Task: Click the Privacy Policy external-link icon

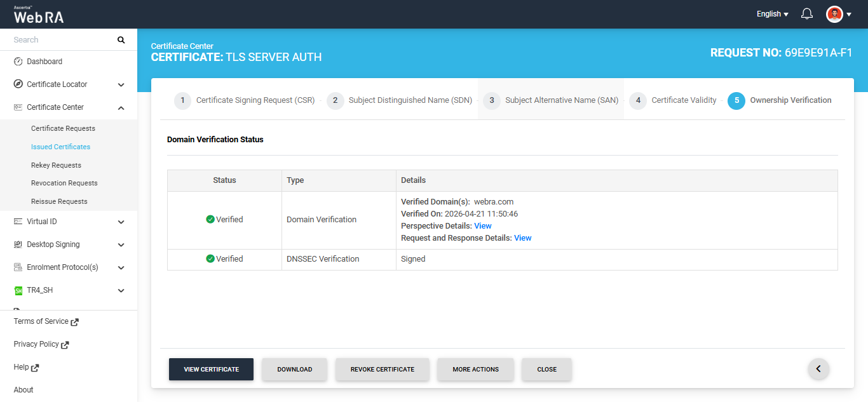Action: pyautogui.click(x=65, y=345)
